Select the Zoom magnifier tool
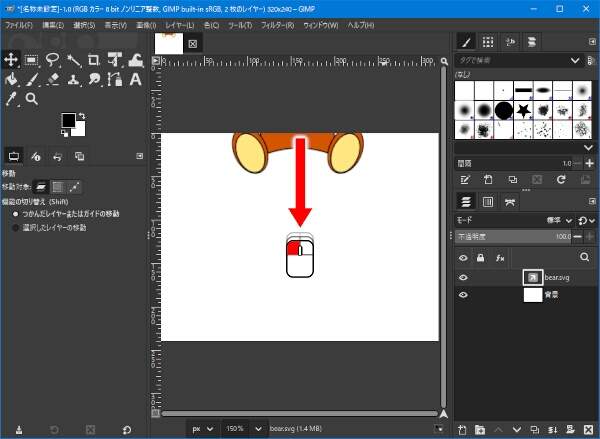Viewport: 600px width, 439px height. pyautogui.click(x=32, y=99)
